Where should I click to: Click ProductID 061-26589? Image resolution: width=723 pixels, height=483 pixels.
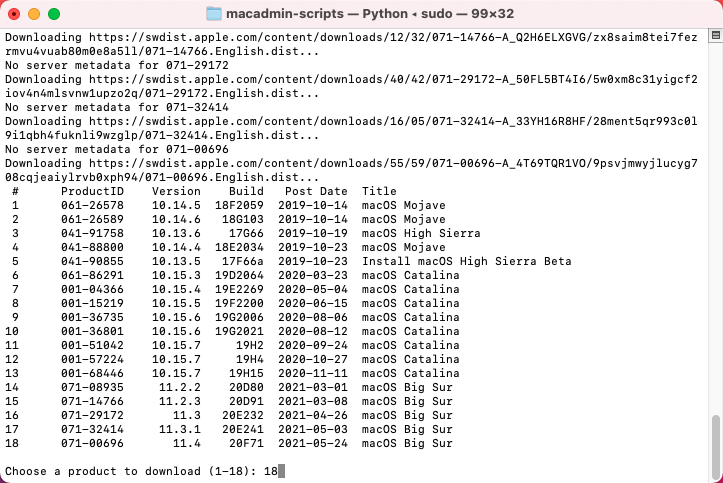click(92, 219)
